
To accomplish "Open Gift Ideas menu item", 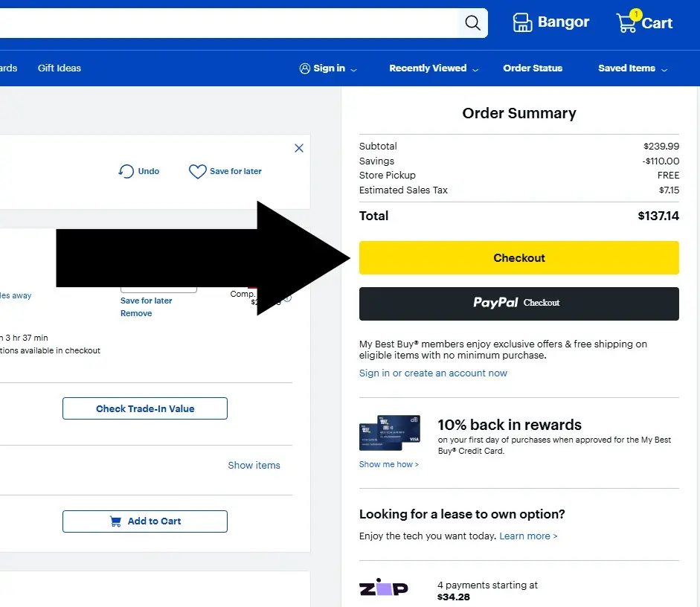I will [x=60, y=68].
